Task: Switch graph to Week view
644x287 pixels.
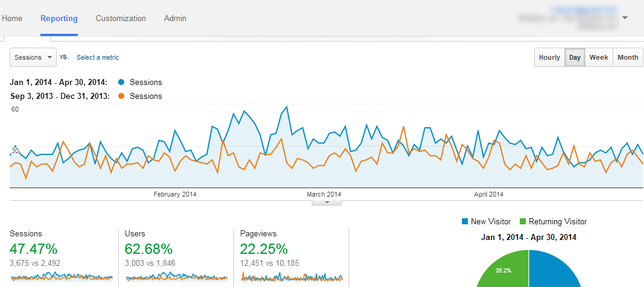Action: coord(599,57)
